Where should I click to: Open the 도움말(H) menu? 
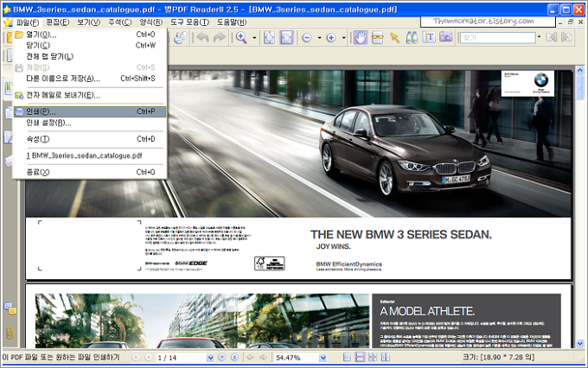pos(232,22)
